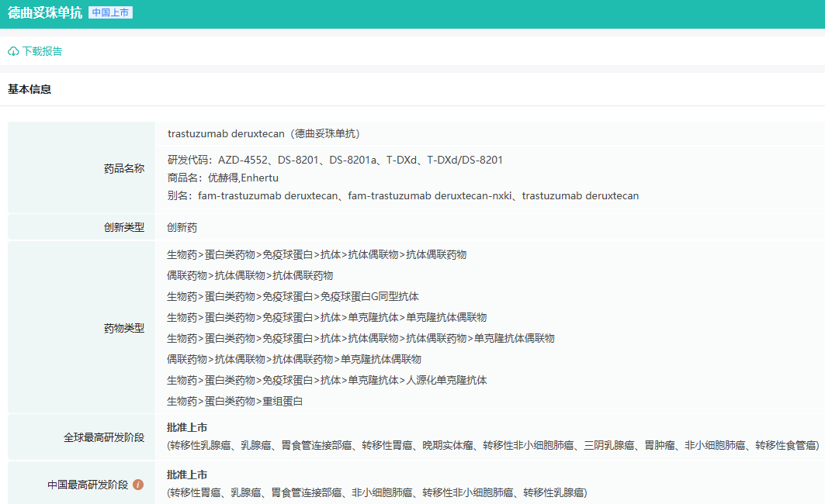
Task: Open the 下载报告 link
Action: pos(42,52)
